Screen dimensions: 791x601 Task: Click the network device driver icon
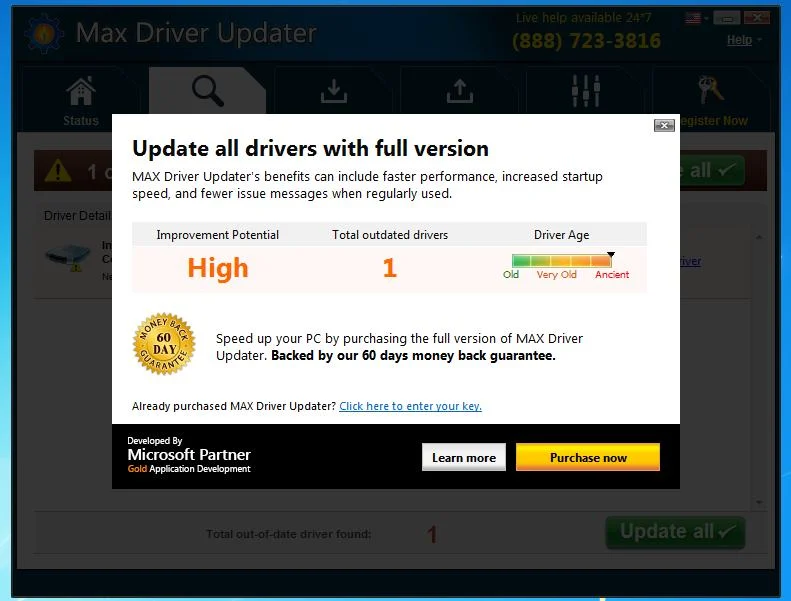coord(67,258)
